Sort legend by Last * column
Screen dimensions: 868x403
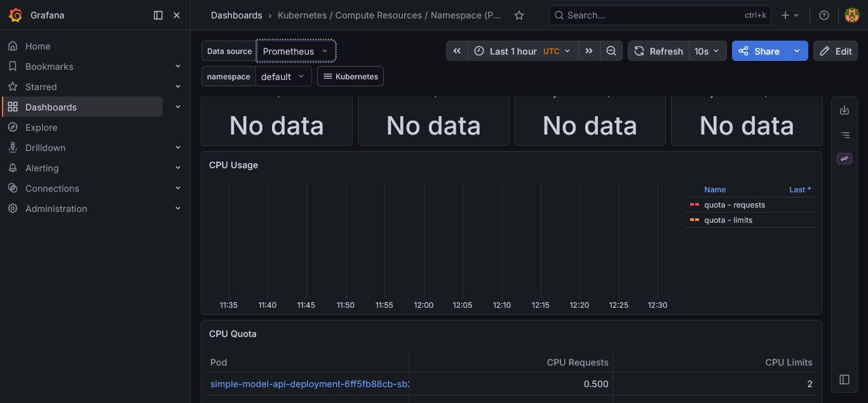pyautogui.click(x=800, y=190)
